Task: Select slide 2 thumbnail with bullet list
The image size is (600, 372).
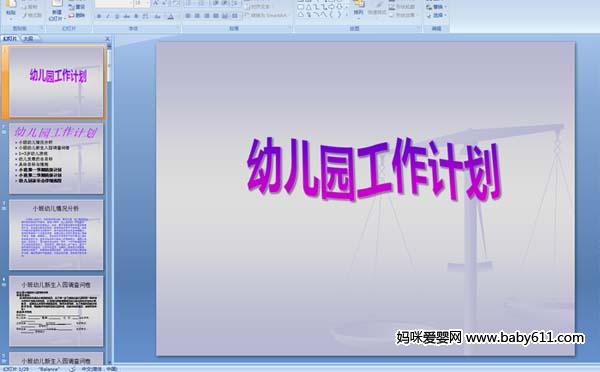Action: pos(56,158)
